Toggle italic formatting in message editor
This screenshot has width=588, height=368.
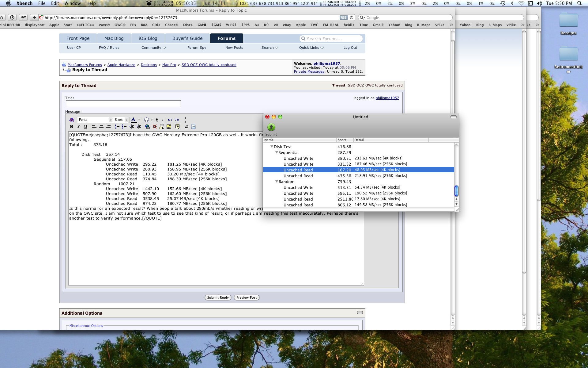click(x=78, y=127)
